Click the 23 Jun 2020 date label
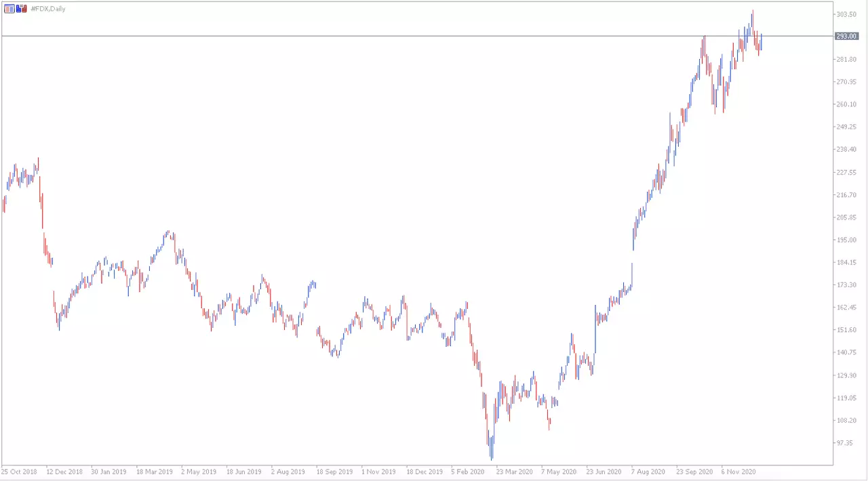This screenshot has width=868, height=481. (x=604, y=472)
